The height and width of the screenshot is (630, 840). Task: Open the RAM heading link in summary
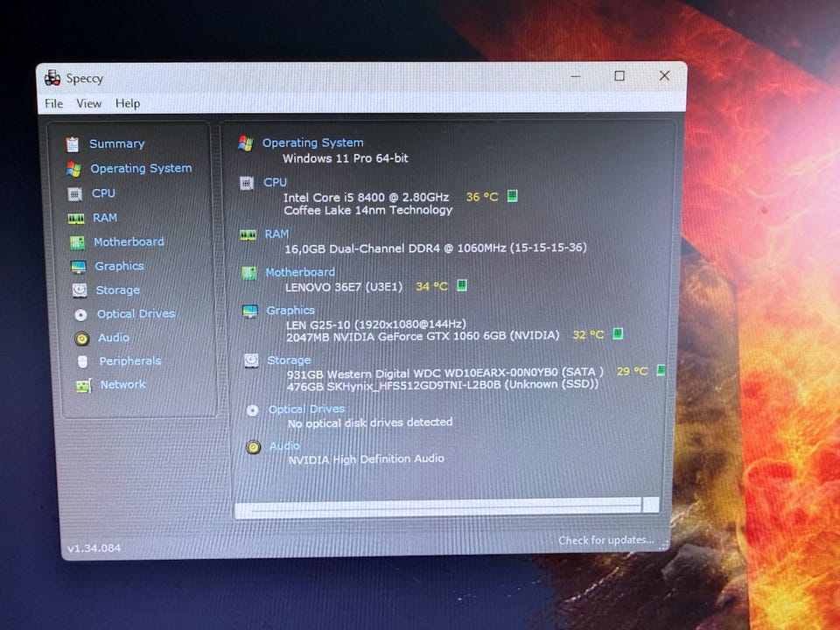coord(276,234)
